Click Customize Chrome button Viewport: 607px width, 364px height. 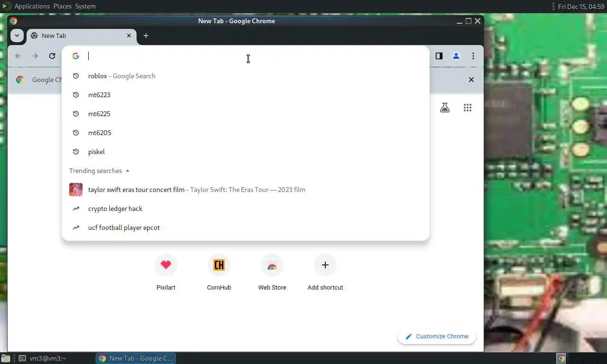coord(437,337)
